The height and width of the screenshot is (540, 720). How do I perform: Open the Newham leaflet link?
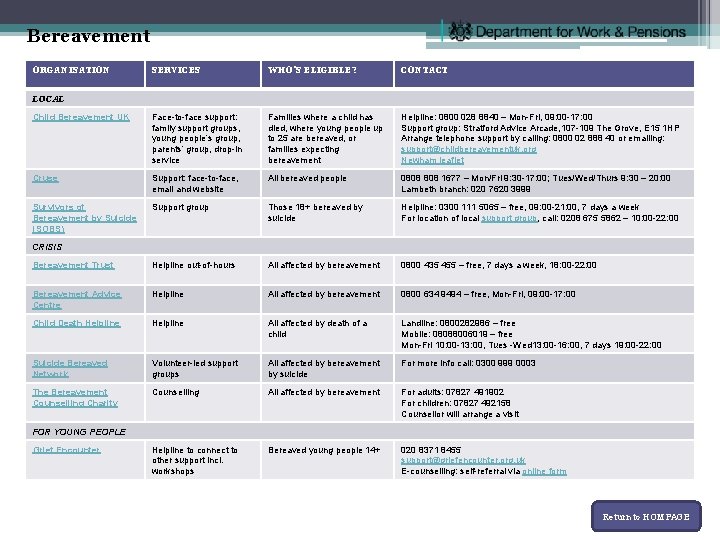(x=433, y=160)
